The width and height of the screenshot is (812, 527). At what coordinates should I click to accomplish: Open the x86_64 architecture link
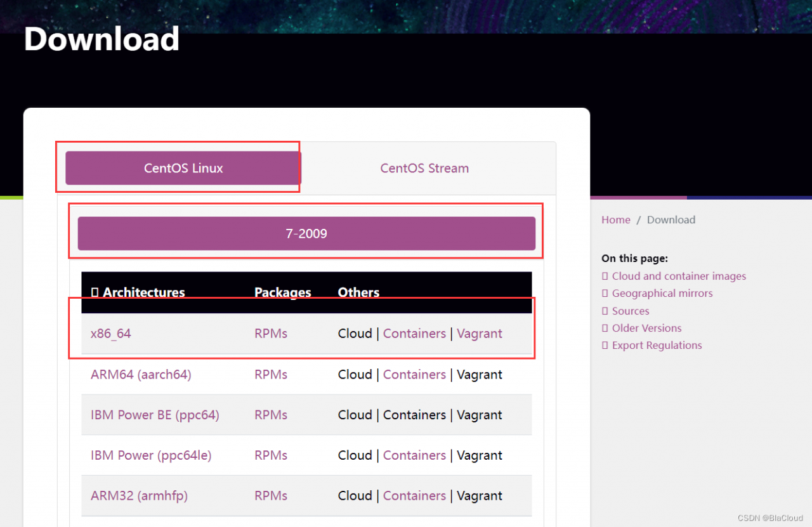(111, 334)
